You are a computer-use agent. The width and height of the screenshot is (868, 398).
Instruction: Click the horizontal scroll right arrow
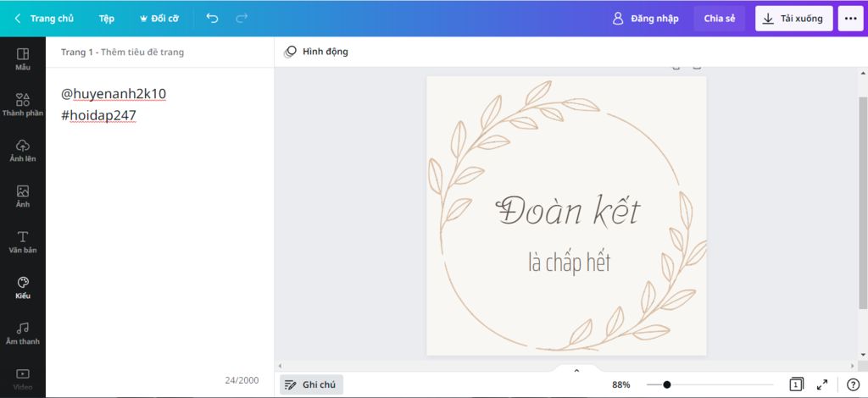click(x=854, y=365)
